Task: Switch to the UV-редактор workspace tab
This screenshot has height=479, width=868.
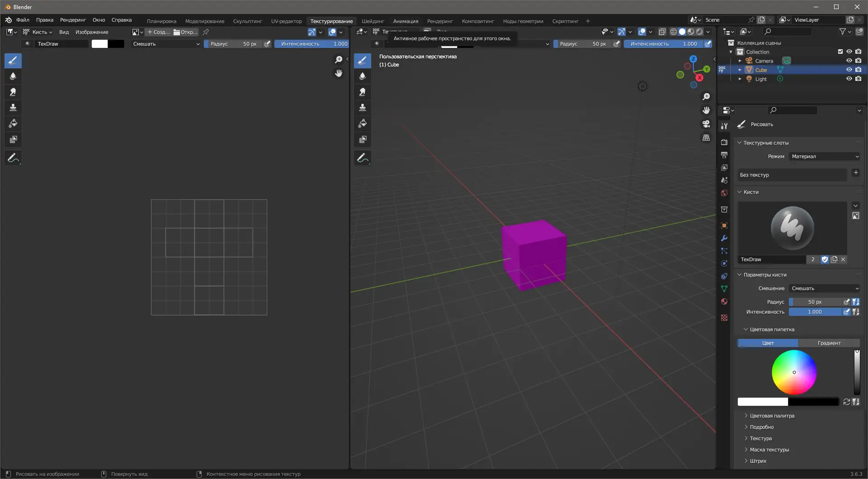Action: (286, 21)
